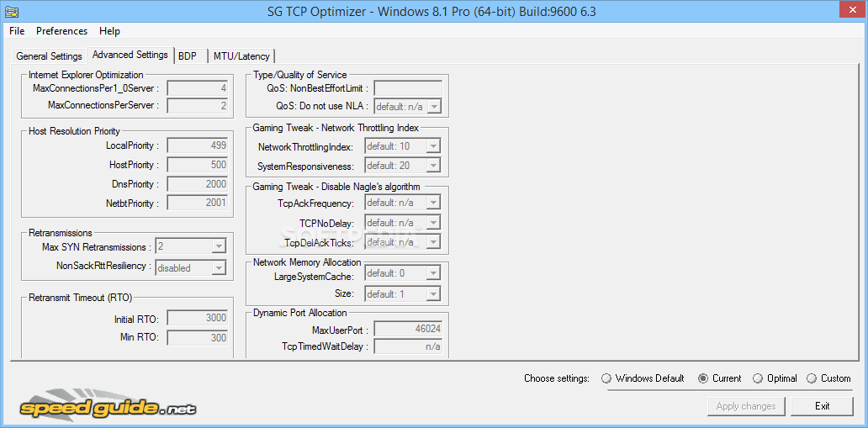Click the "Network Memory Allocation" group heading
This screenshot has height=428, width=868.
307,262
